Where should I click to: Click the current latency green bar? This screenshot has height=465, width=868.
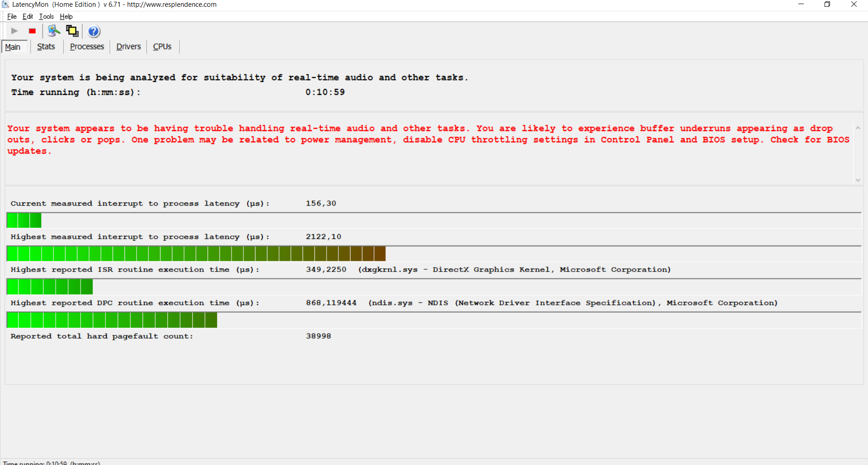(24, 221)
